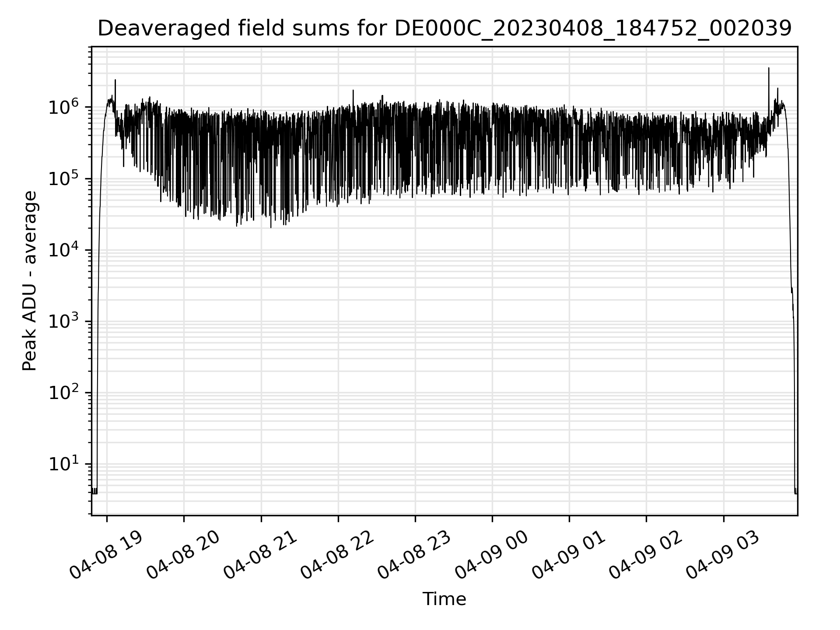Click the y-axis tick label 10^3
Image resolution: width=840 pixels, height=630 pixels.
tap(63, 321)
